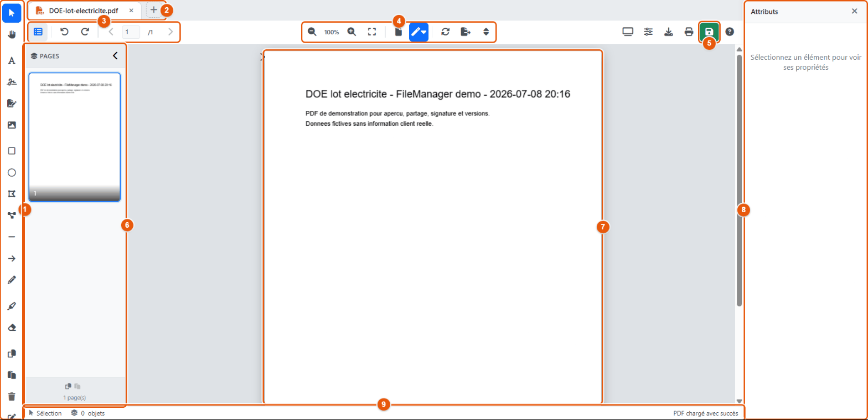Open the sliders settings icon

click(x=648, y=32)
